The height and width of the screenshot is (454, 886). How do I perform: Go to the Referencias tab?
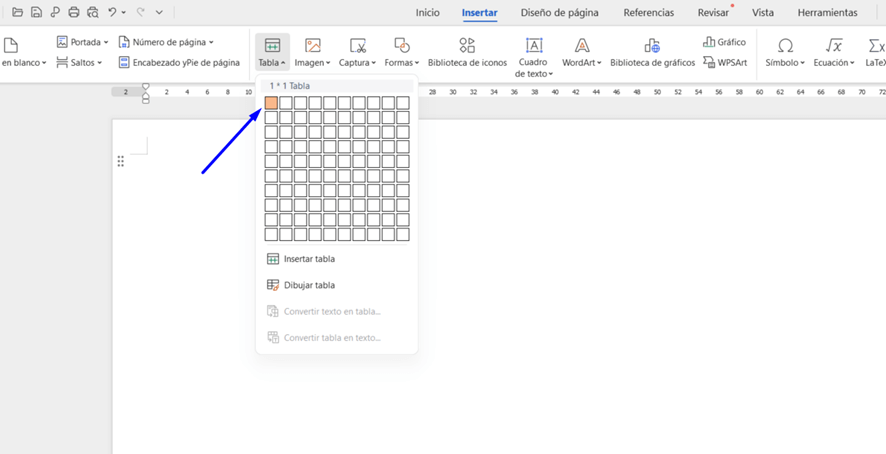pos(649,12)
